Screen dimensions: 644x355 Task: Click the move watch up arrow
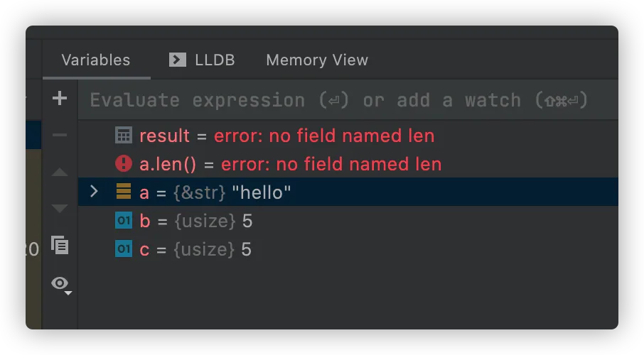pyautogui.click(x=60, y=173)
